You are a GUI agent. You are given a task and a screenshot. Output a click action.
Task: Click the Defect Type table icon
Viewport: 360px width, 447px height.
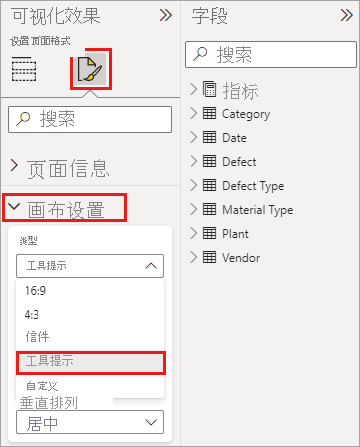[x=209, y=185]
